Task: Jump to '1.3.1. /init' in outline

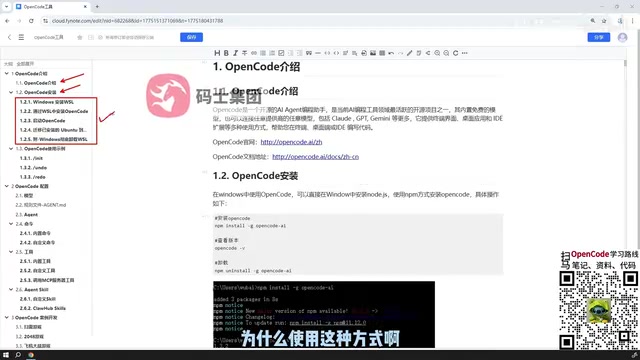Action: 31,158
